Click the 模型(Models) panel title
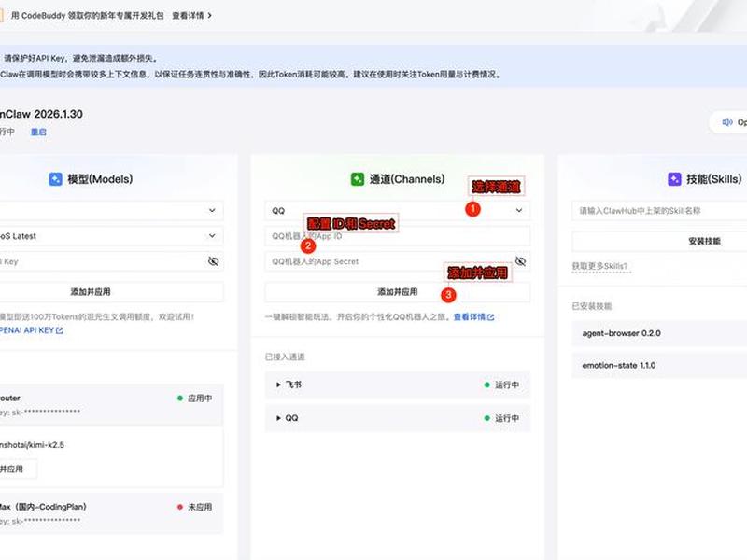This screenshot has height=560, width=747. [x=100, y=179]
